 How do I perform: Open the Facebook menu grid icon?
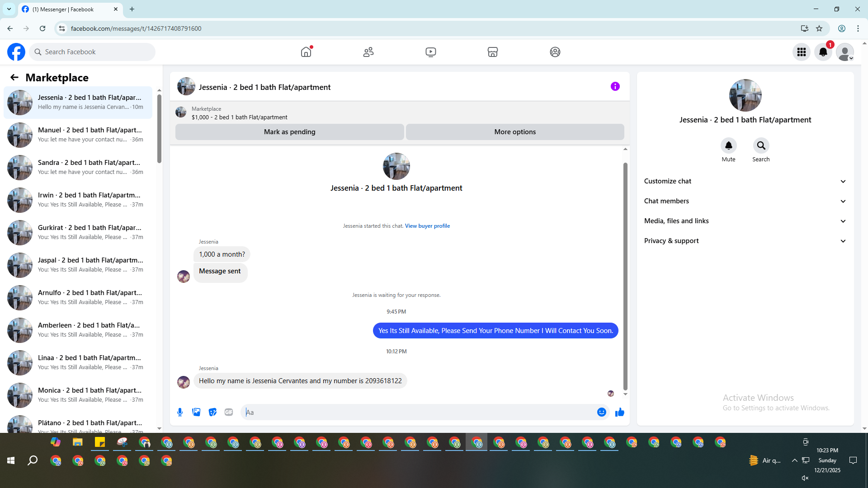click(x=802, y=52)
